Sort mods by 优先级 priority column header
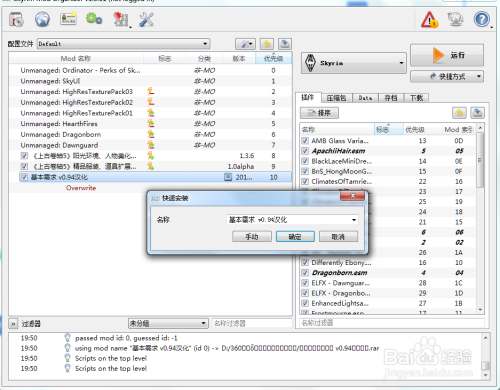 (273, 59)
